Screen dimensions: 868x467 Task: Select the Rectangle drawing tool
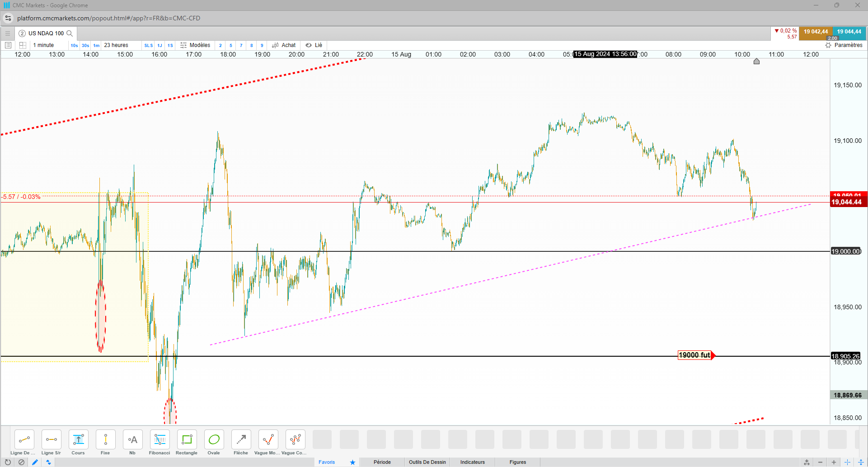[x=187, y=443]
